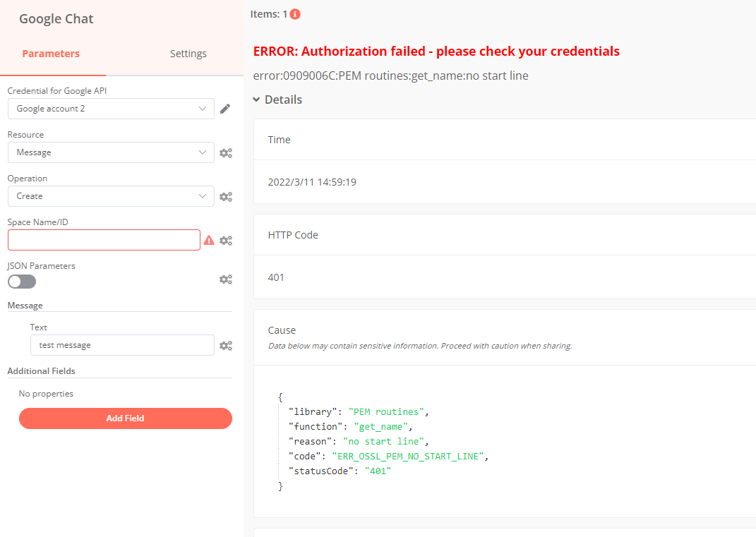Enable the JSON Parameters toggle
Viewport: 756px width, 537px height.
(22, 281)
